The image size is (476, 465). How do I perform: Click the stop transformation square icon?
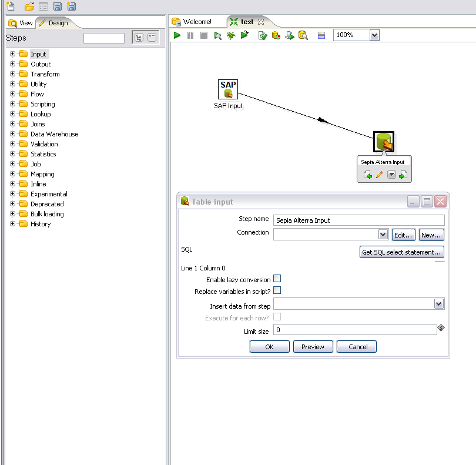point(204,35)
